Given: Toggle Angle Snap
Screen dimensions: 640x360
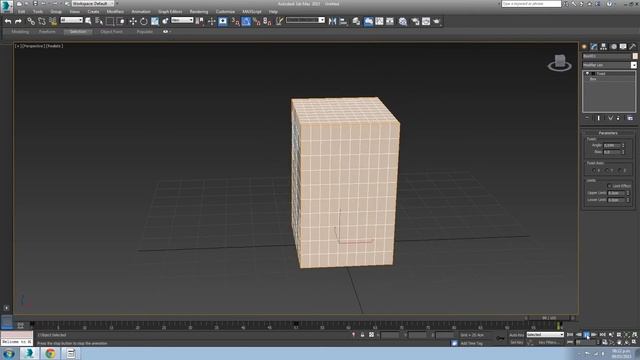Looking at the screenshot, I should point(246,21).
